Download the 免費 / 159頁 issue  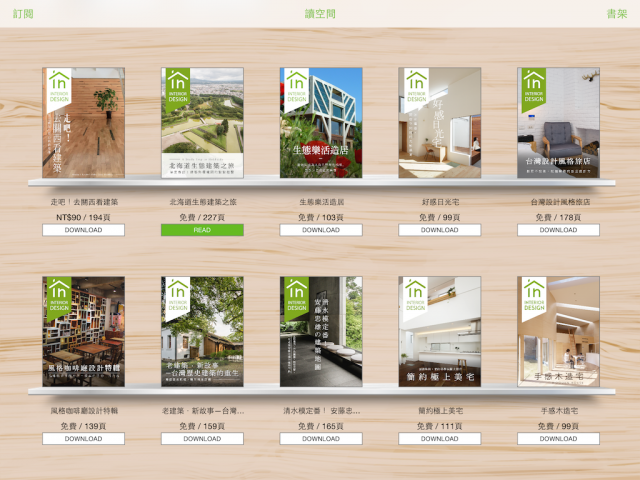[x=202, y=438]
